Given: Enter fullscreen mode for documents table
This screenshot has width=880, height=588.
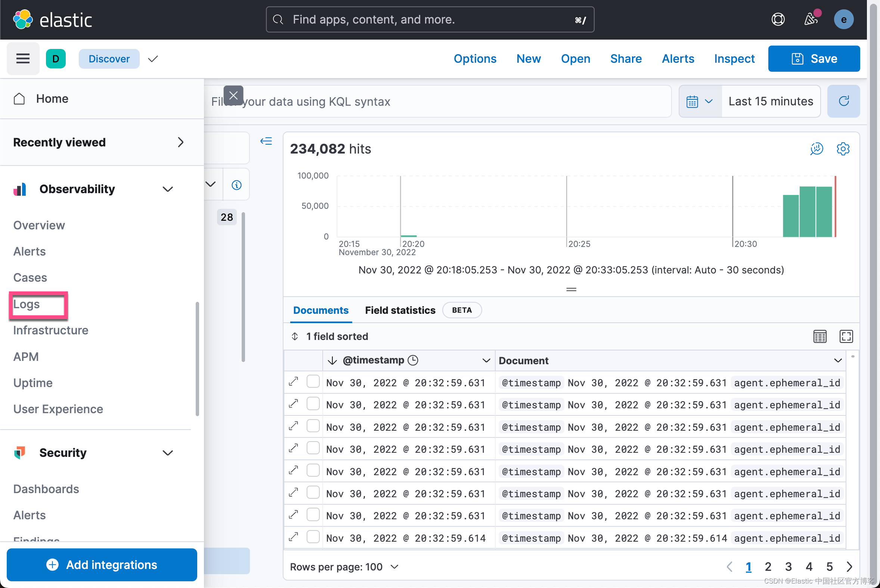Looking at the screenshot, I should [x=846, y=336].
